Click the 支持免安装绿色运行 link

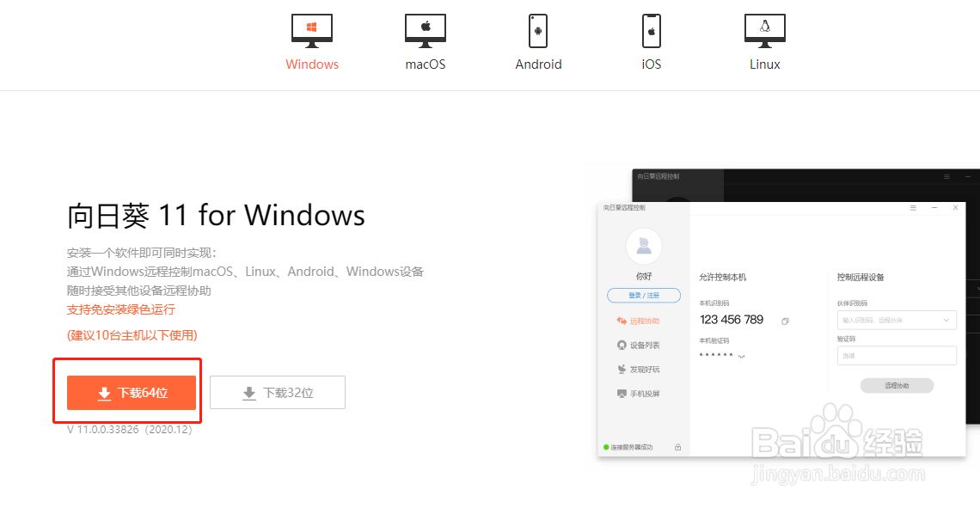pyautogui.click(x=120, y=309)
